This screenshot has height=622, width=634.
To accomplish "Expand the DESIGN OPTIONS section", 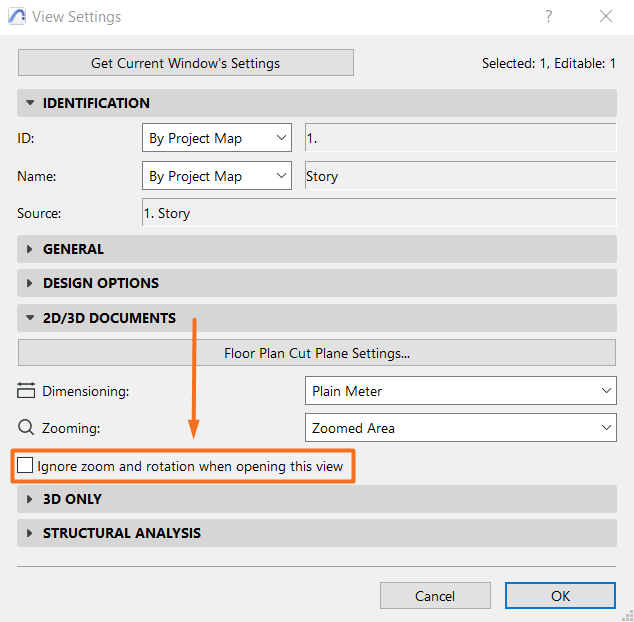I will [x=317, y=283].
